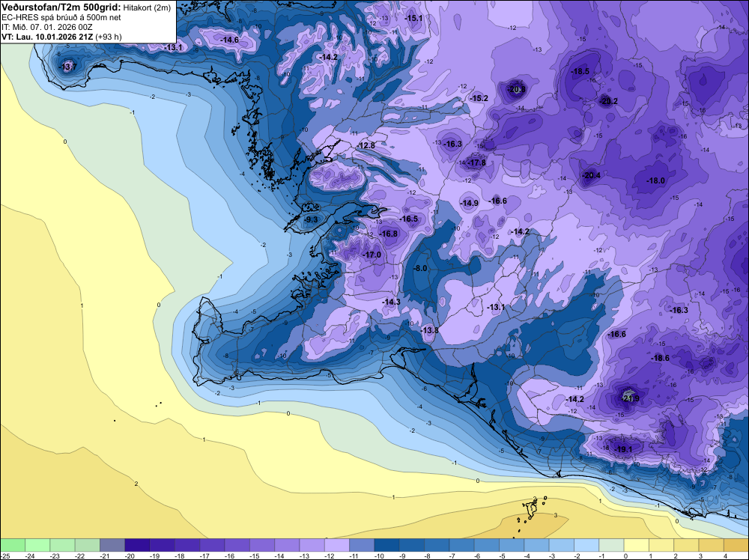
Task: Click the -16.5 temperature value
Action: tap(409, 219)
